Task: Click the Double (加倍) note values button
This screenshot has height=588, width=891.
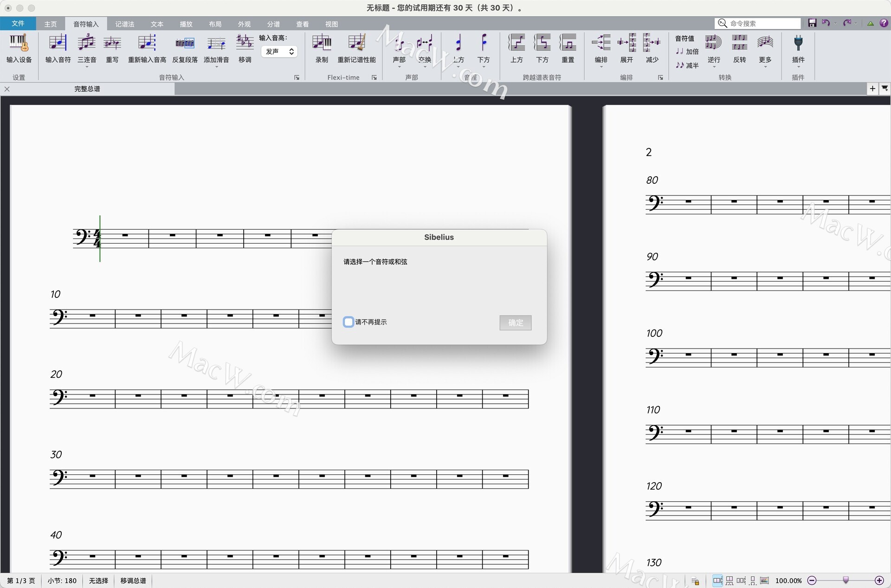Action: coord(687,52)
